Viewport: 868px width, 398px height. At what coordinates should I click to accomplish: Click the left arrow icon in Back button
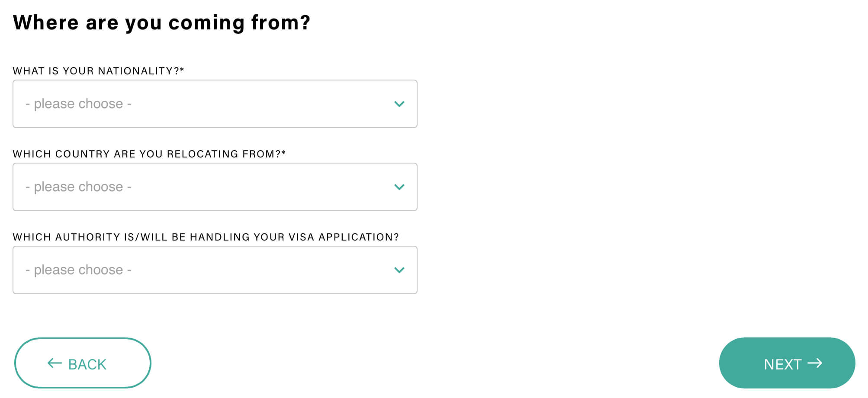coord(55,363)
